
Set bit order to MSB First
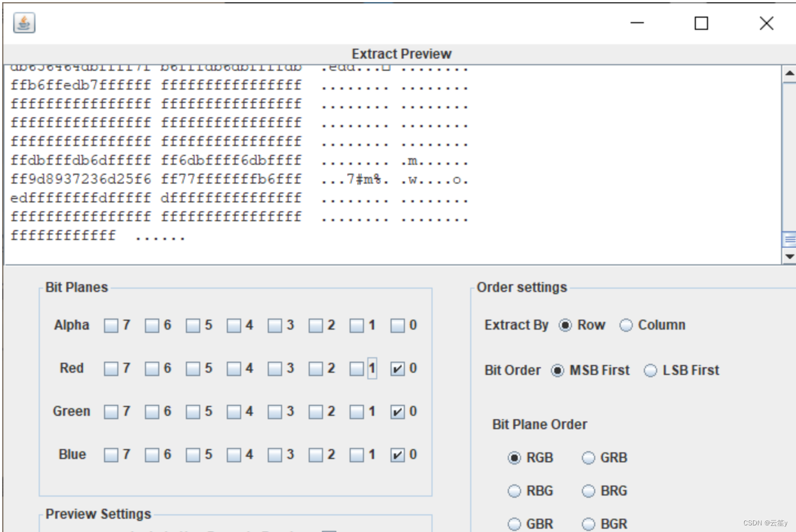(558, 371)
